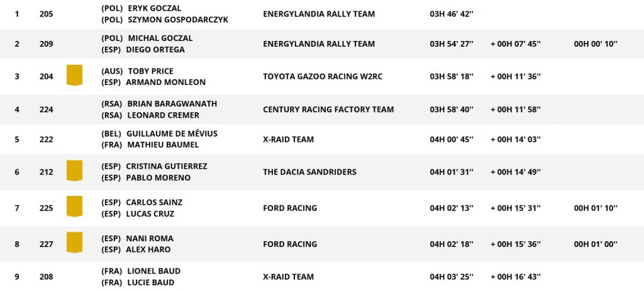Click the yellow badge icon beside Nani Roma
644x291 pixels.
75,243
